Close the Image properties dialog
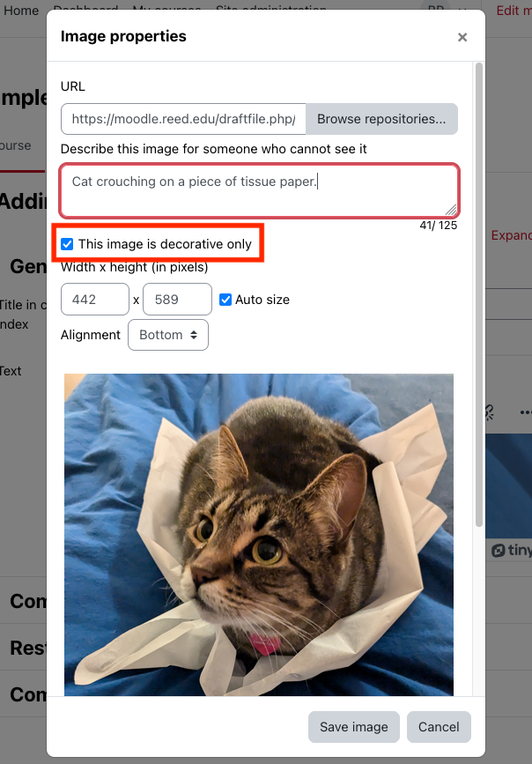The height and width of the screenshot is (764, 532). [462, 37]
